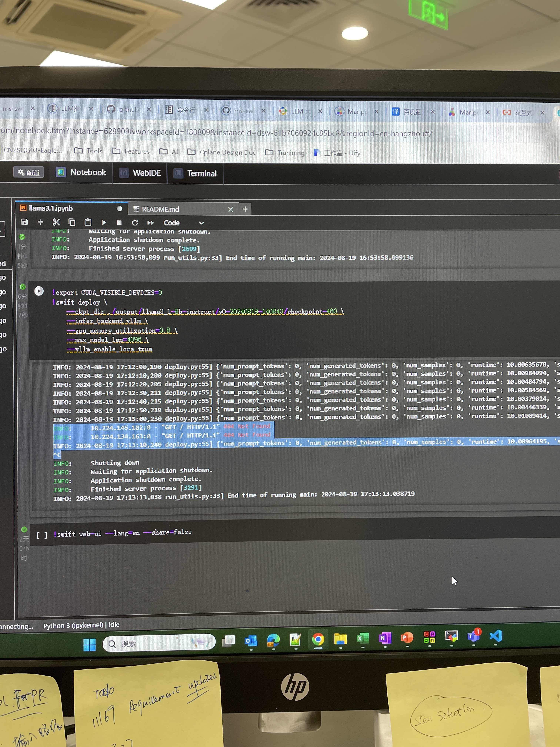560x747 pixels.
Task: Open the colorful grid app on the taskbar
Action: (429, 637)
